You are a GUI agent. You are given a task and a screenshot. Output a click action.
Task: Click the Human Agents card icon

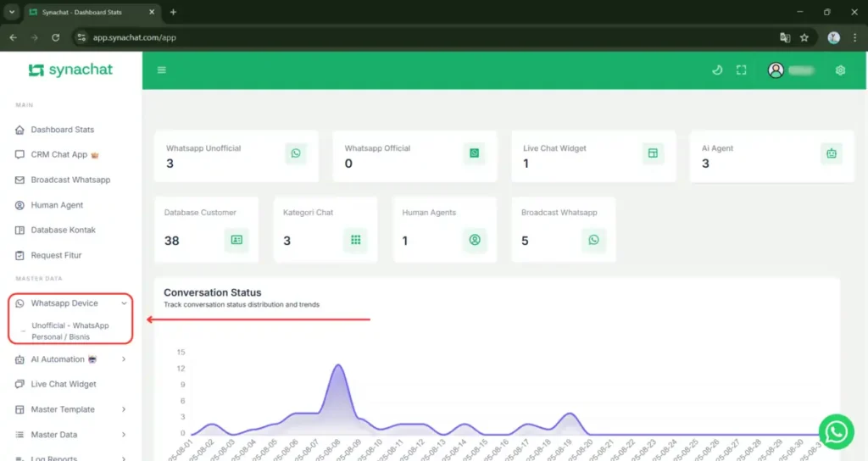tap(475, 240)
